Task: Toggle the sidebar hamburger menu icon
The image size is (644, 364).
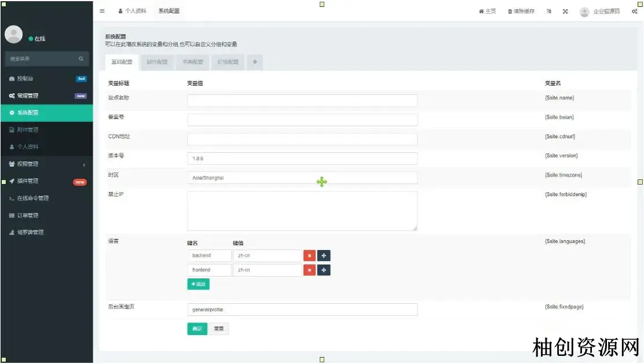Action: click(x=103, y=11)
